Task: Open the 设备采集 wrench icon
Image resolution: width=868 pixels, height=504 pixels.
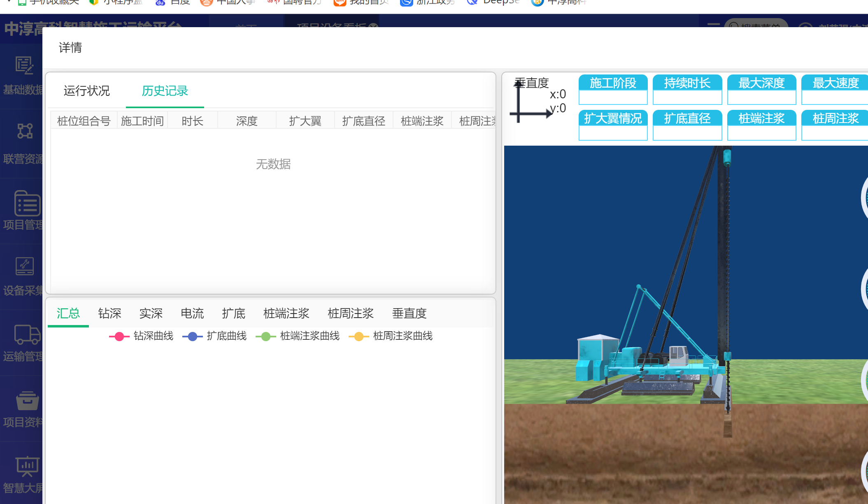Action: click(24, 266)
